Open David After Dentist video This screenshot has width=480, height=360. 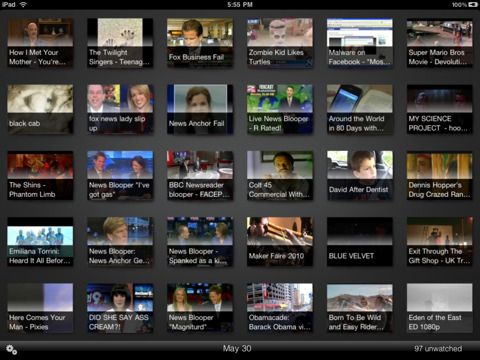pyautogui.click(x=360, y=176)
